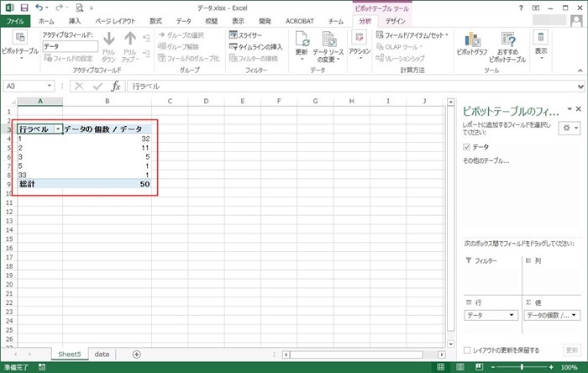Switch to the ホーム tab

pyautogui.click(x=46, y=21)
